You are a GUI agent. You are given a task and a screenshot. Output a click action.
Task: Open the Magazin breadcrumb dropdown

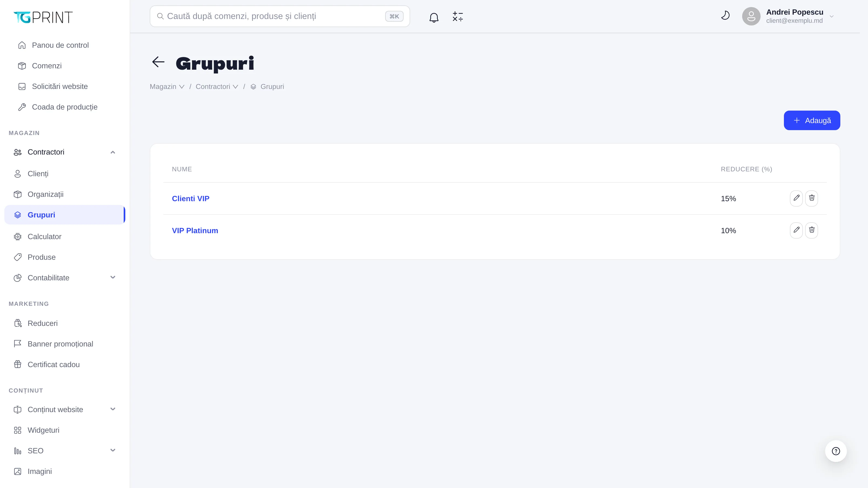coord(167,86)
